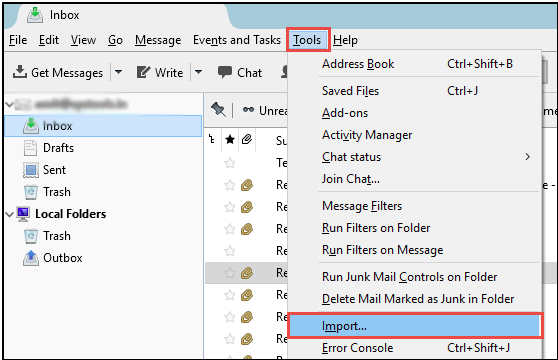The image size is (558, 360).
Task: Select the Inbox folder in the folder tree
Action: 103,126
